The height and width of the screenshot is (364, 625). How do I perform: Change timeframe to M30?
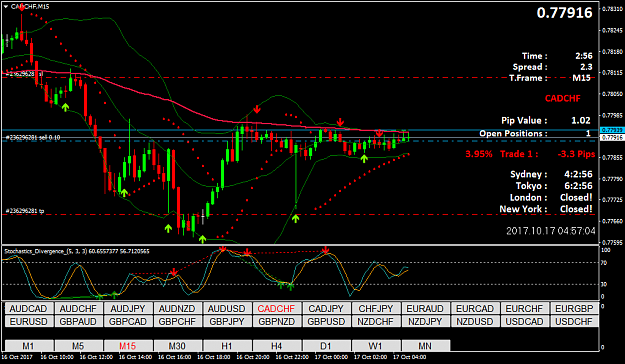pyautogui.click(x=177, y=346)
